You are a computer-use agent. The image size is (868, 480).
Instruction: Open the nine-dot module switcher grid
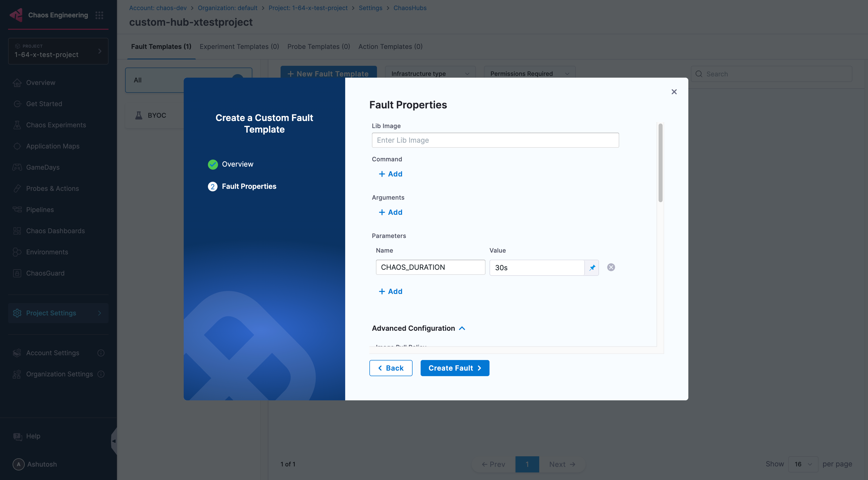click(99, 15)
